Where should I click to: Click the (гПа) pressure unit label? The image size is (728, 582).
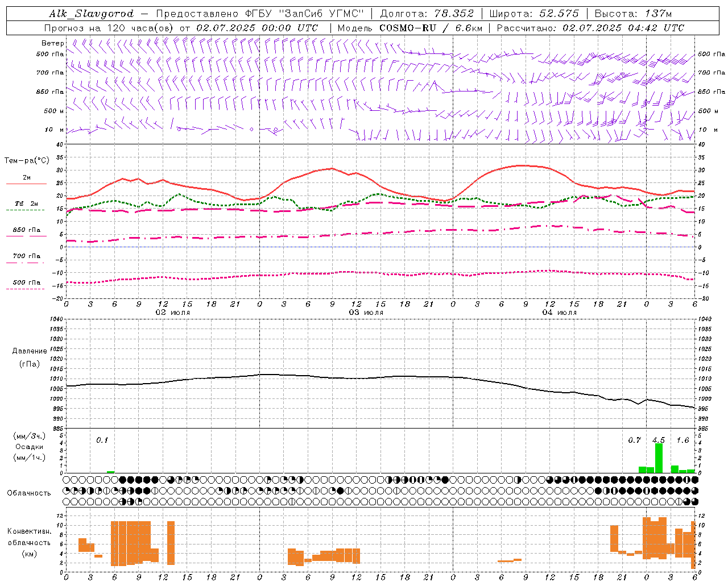pyautogui.click(x=30, y=364)
